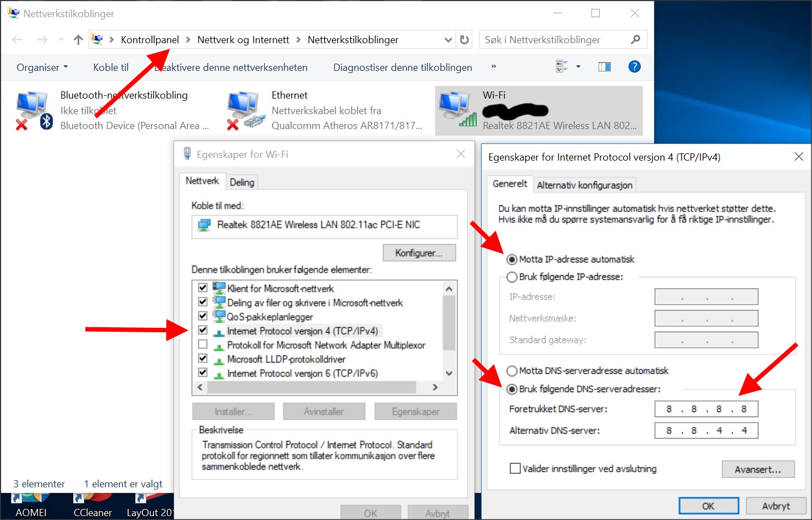The height and width of the screenshot is (520, 812).
Task: Click Kontrollpanel in breadcrumb path
Action: (x=150, y=39)
